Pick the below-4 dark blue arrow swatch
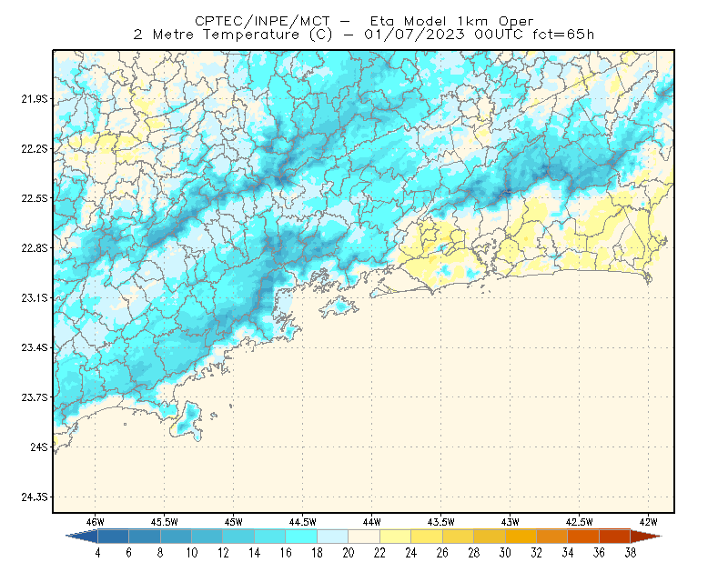This screenshot has width=728, height=562. [82, 537]
